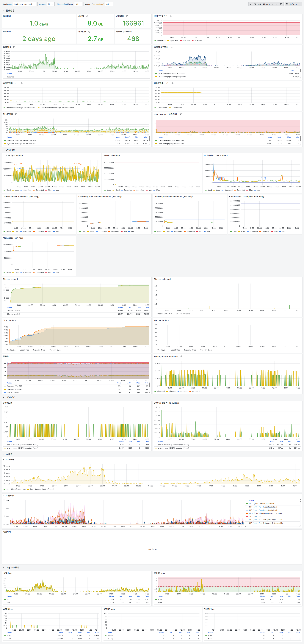Viewport: 304px width, 644px height.
Task: Click the info icon beside 请求量【近5分钟】
Action: 136,32
